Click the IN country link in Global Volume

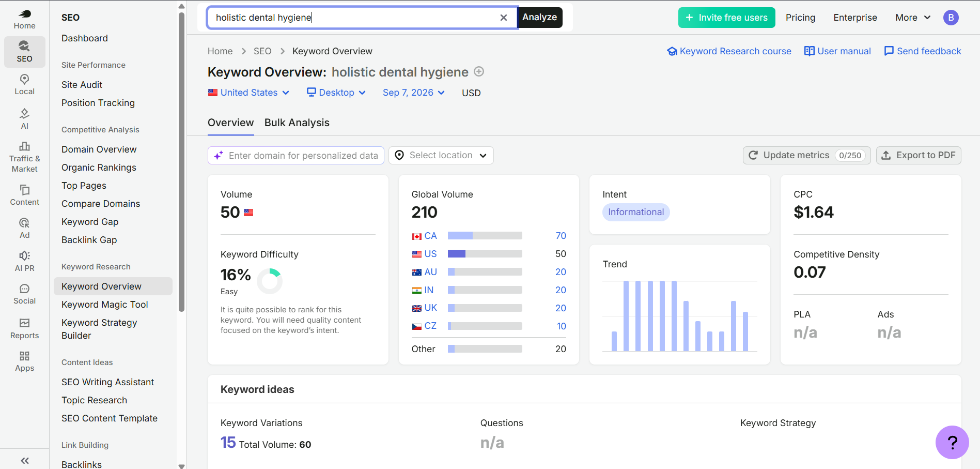click(429, 290)
